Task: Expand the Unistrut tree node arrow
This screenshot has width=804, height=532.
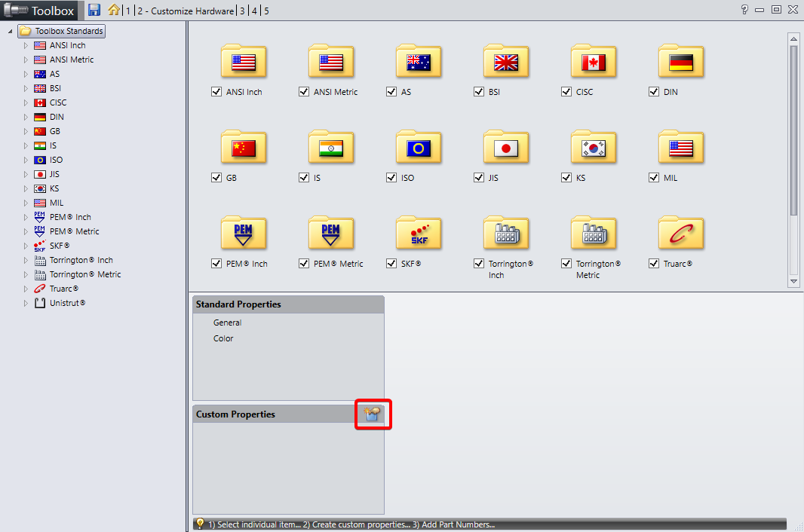Action: [26, 304]
